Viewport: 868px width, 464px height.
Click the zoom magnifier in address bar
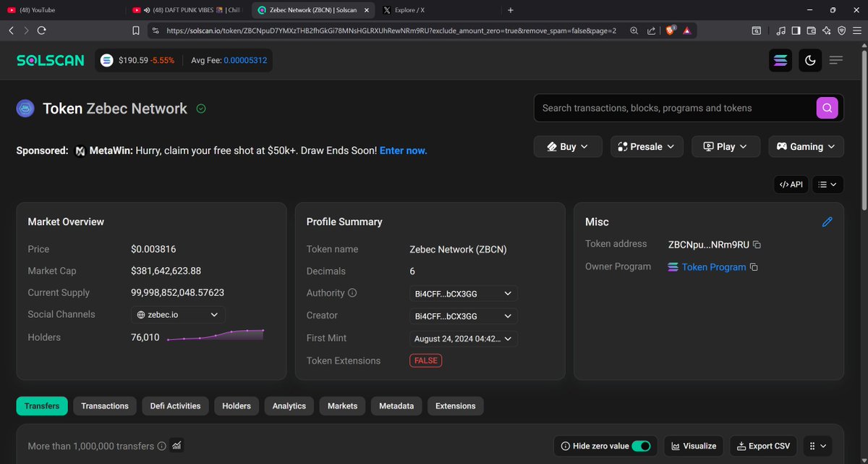[634, 30]
